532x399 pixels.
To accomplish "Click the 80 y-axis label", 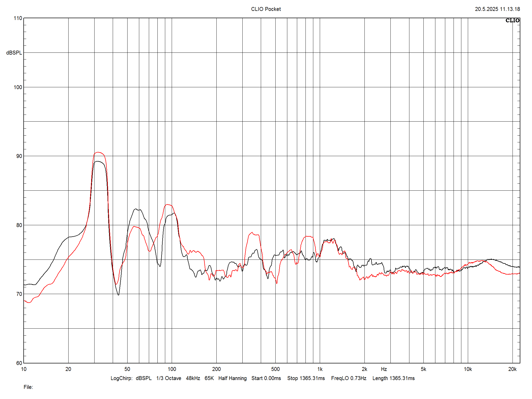I will click(x=19, y=225).
